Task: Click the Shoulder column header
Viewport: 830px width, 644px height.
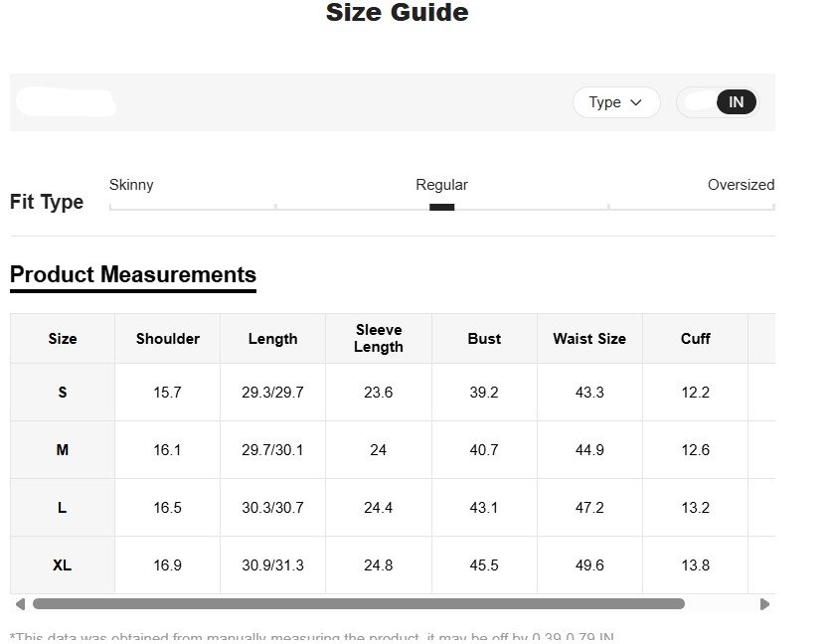Action: point(168,339)
